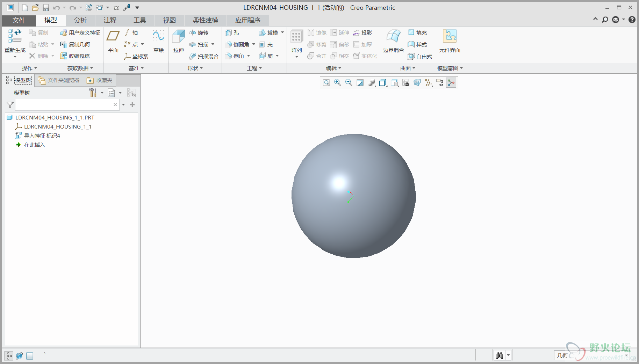The height and width of the screenshot is (364, 639).
Task: Click the 草绘 sketch tool
Action: pos(159,41)
